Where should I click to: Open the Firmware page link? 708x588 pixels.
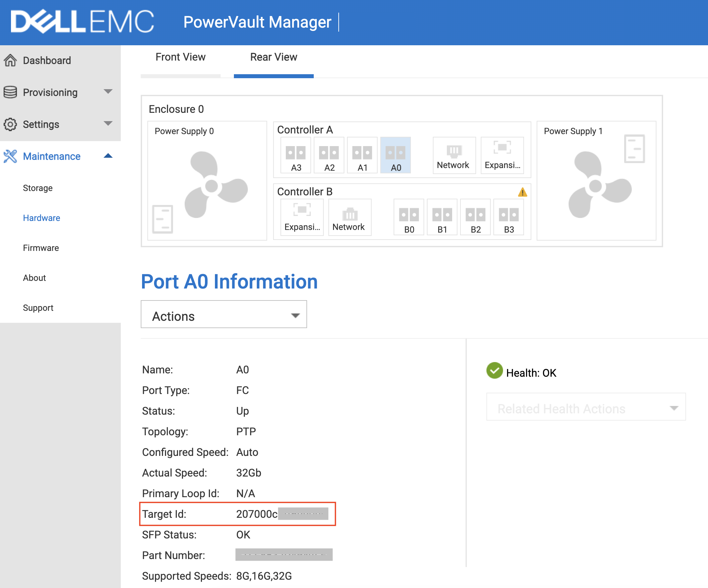[41, 248]
